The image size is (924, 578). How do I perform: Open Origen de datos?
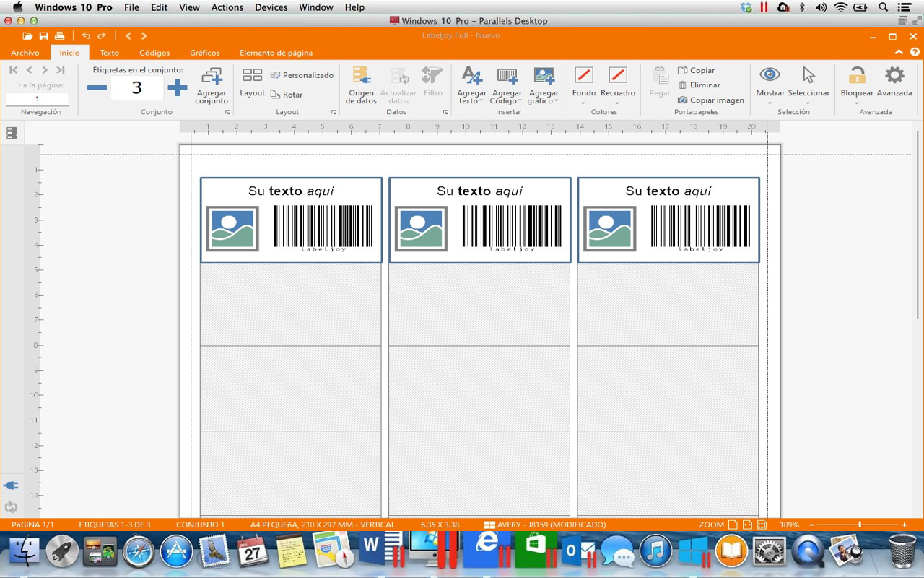[361, 85]
